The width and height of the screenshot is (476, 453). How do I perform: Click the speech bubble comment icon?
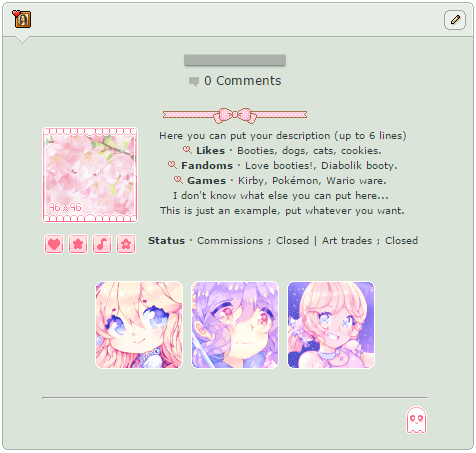click(x=194, y=81)
